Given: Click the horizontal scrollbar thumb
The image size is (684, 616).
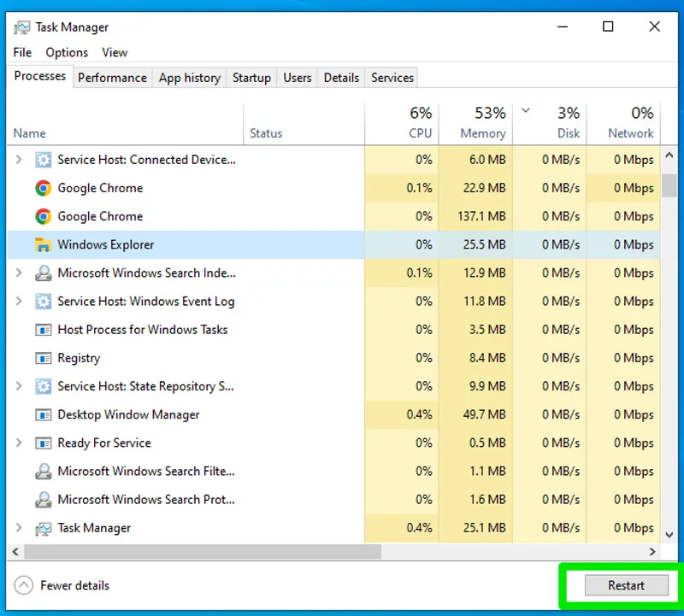Looking at the screenshot, I should (203, 551).
